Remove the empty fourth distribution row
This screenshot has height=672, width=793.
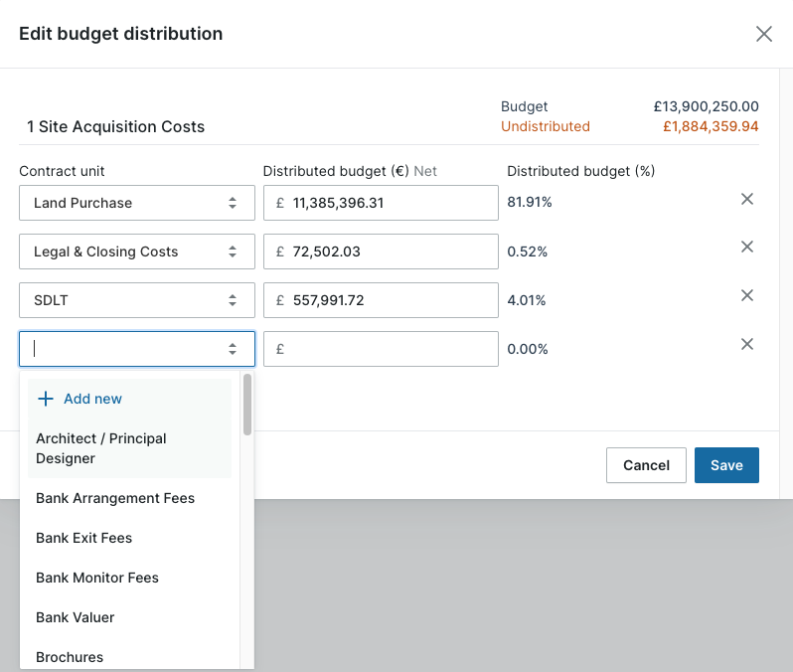pos(747,345)
